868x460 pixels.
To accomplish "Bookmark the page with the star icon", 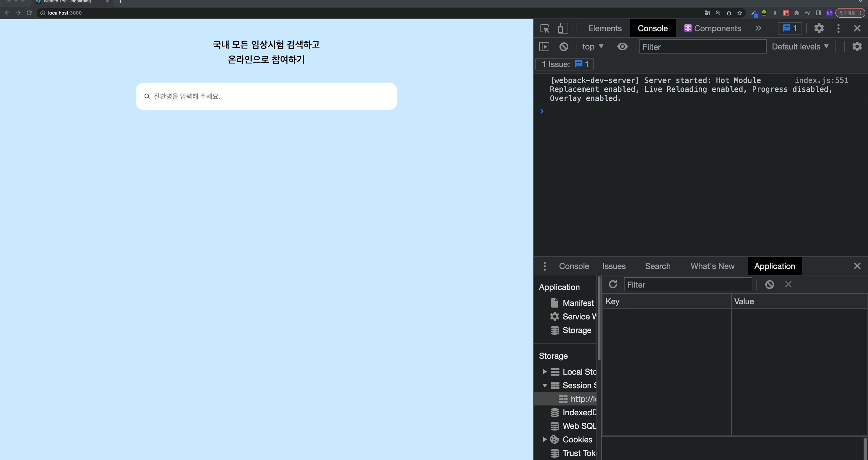I will (740, 13).
